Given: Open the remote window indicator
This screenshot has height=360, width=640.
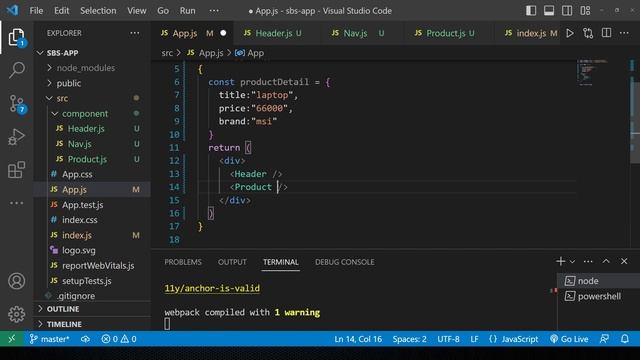Looking at the screenshot, I should [x=11, y=339].
